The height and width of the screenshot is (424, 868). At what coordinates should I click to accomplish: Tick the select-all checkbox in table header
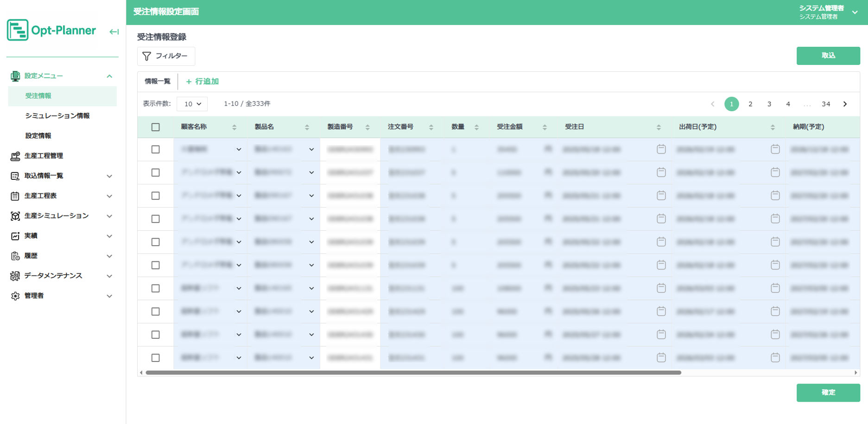[x=156, y=127]
